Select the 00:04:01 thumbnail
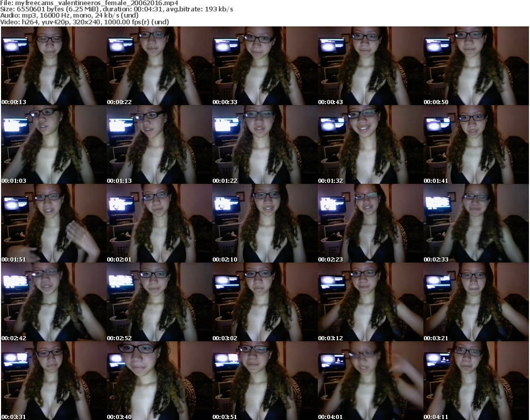Viewport: 530px width, 420px height. coord(370,381)
